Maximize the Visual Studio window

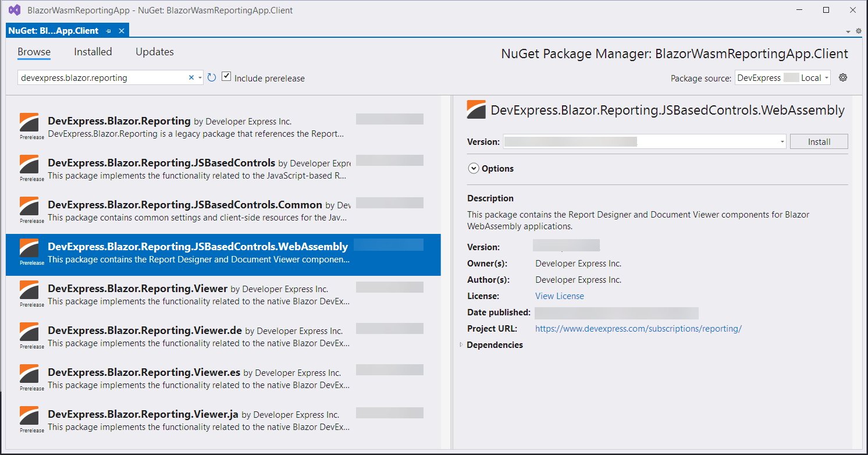[826, 10]
